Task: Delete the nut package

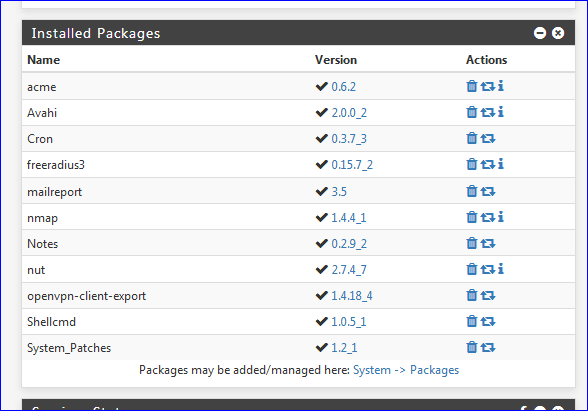Action: tap(471, 269)
